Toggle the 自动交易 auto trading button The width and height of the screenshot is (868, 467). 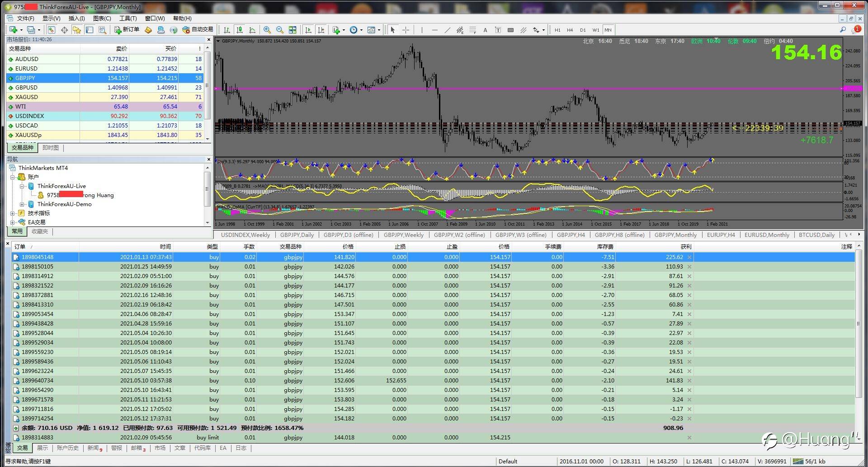pyautogui.click(x=198, y=29)
